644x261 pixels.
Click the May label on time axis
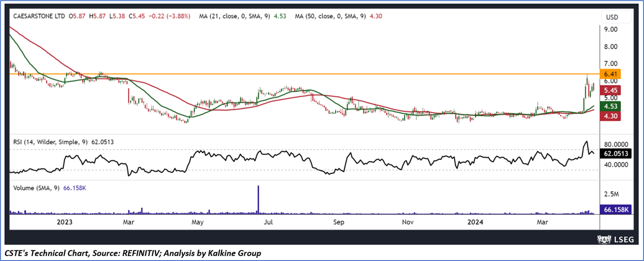197,222
